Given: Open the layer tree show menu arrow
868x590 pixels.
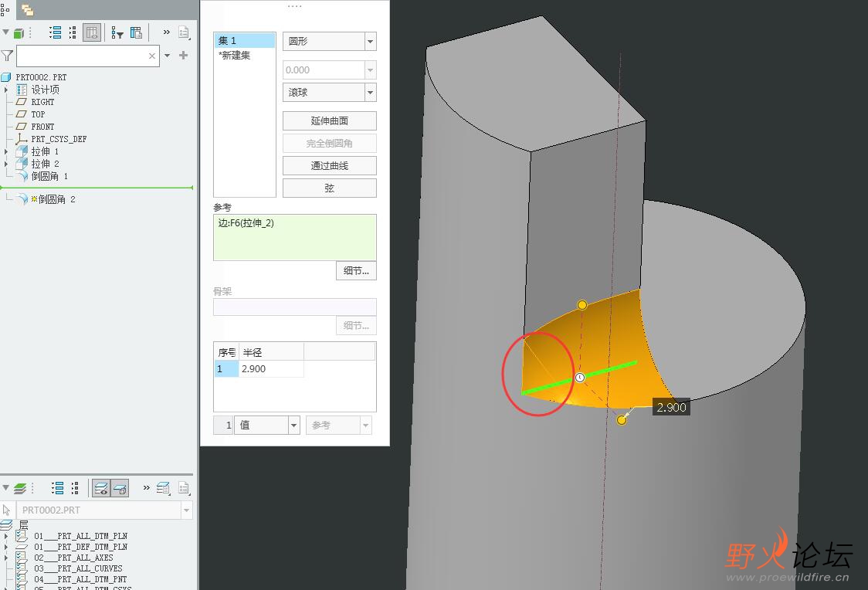Looking at the screenshot, I should (x=5, y=487).
